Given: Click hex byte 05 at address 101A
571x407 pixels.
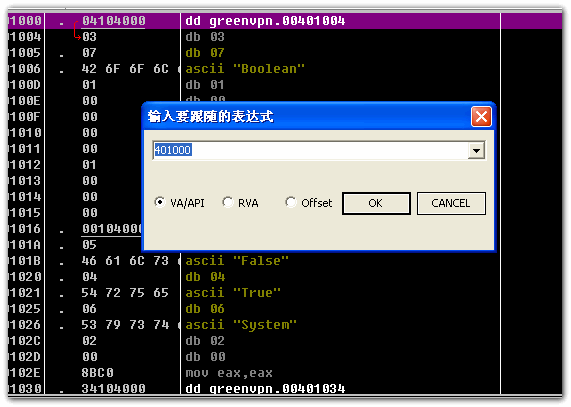Looking at the screenshot, I should pos(90,245).
